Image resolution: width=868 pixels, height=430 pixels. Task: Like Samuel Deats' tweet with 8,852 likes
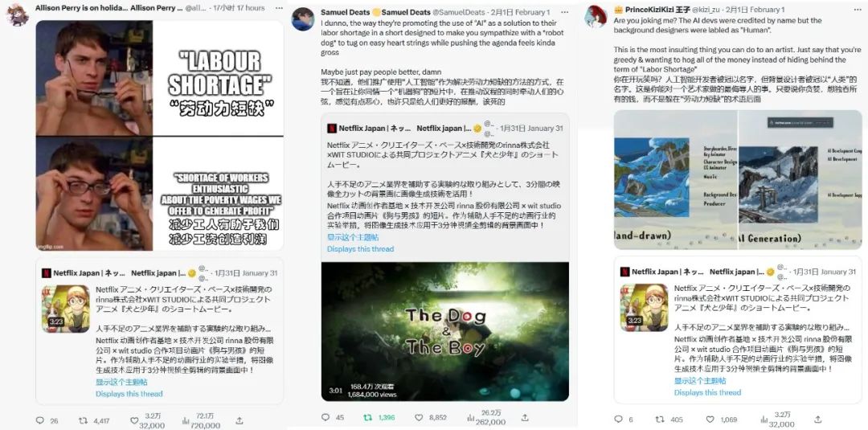click(419, 417)
